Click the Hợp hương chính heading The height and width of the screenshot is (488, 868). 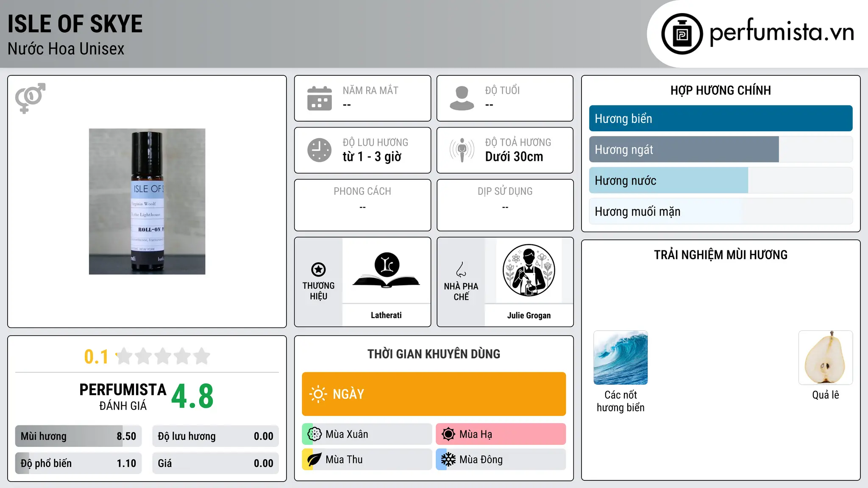click(x=721, y=90)
